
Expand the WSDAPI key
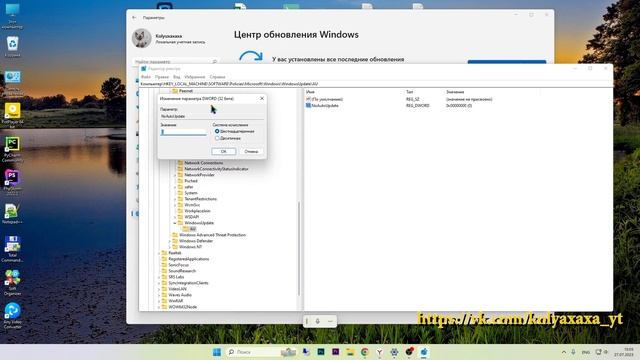click(x=175, y=217)
